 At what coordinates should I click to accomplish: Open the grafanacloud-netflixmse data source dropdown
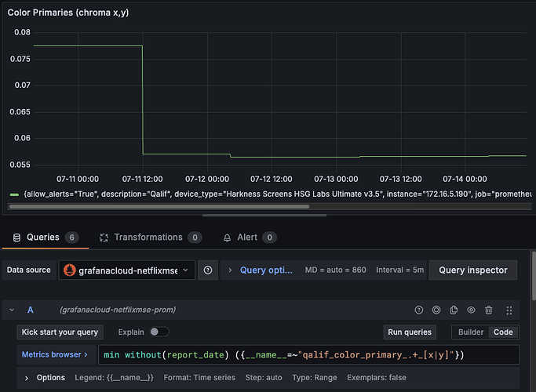127,270
